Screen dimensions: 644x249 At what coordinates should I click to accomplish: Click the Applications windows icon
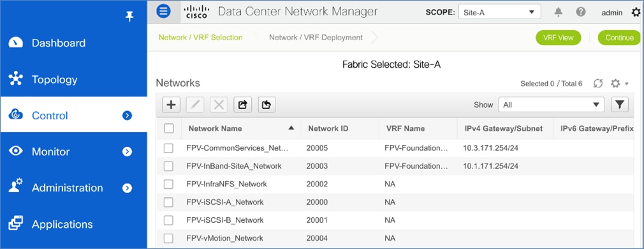point(15,223)
